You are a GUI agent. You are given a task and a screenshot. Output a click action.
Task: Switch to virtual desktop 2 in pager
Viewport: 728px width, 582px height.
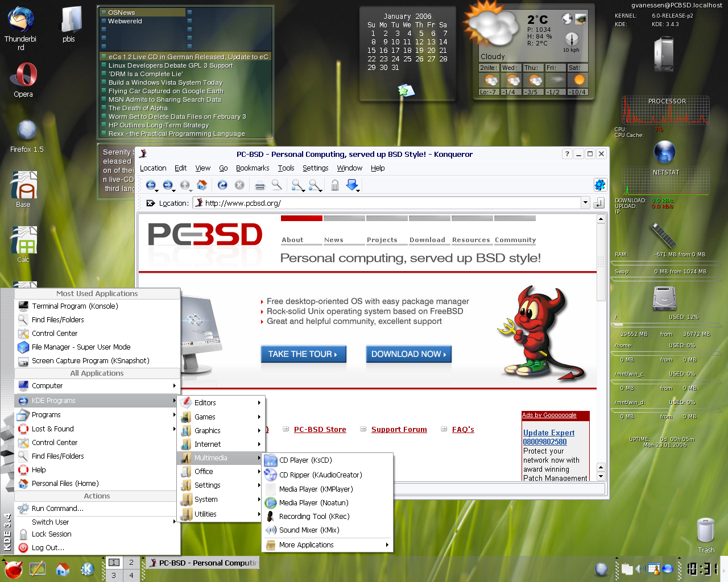(131, 563)
